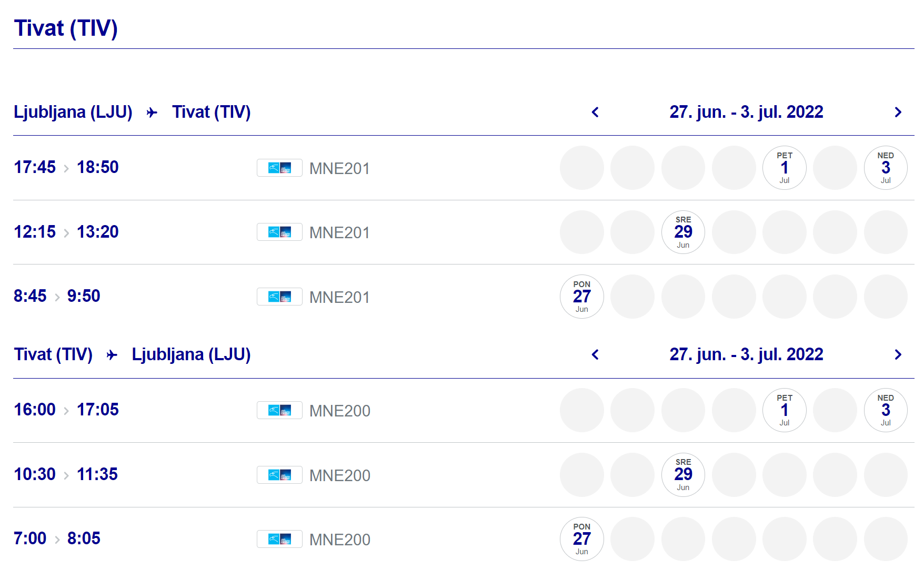Screen dimensions: 924x580
Task: Click plane icon between Tivat and Ljubljana
Action: 112,355
